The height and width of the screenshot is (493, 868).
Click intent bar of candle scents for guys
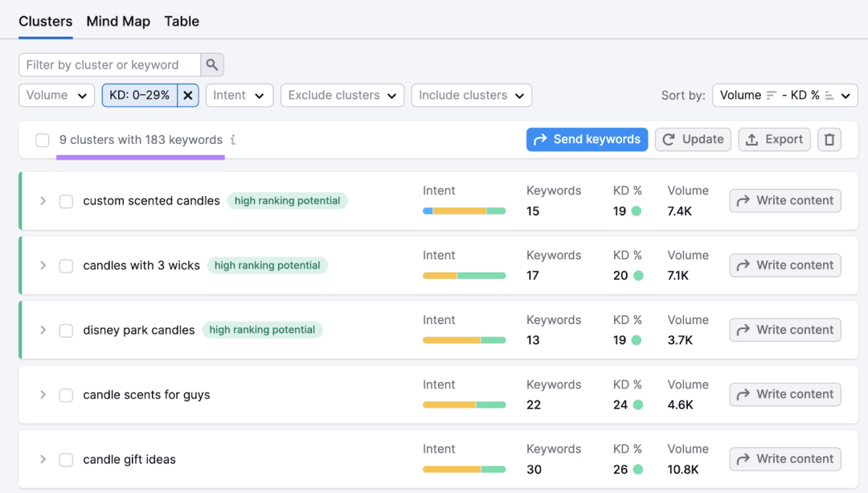point(465,405)
